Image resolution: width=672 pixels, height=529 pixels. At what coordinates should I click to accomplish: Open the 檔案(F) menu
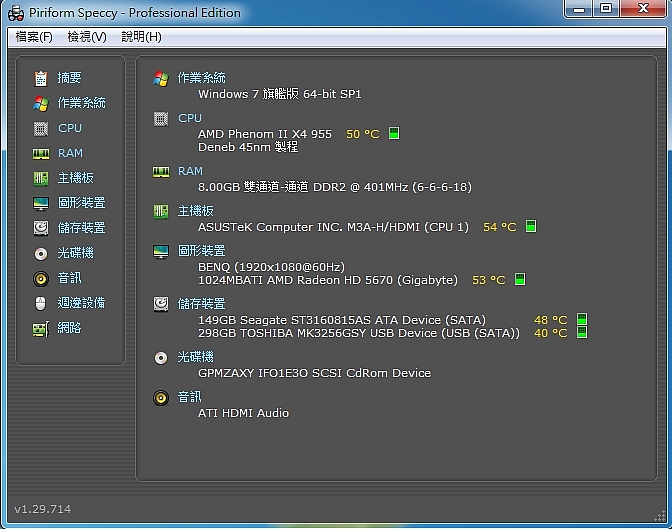point(34,37)
